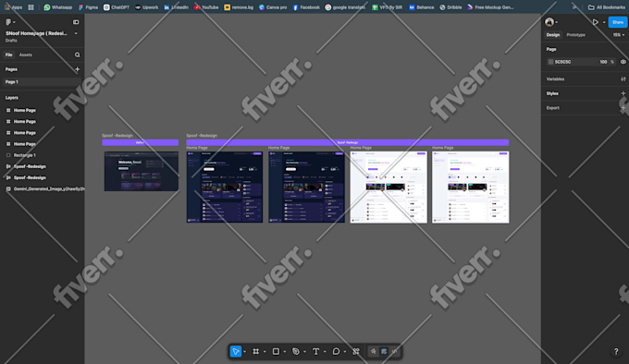
Task: Click the Gemini image layer icon
Action: tap(8, 188)
